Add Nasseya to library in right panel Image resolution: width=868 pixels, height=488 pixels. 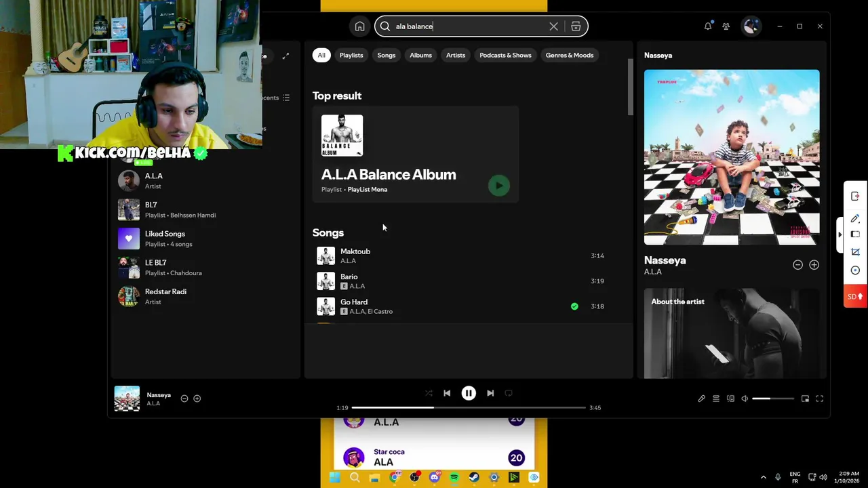tap(814, 265)
